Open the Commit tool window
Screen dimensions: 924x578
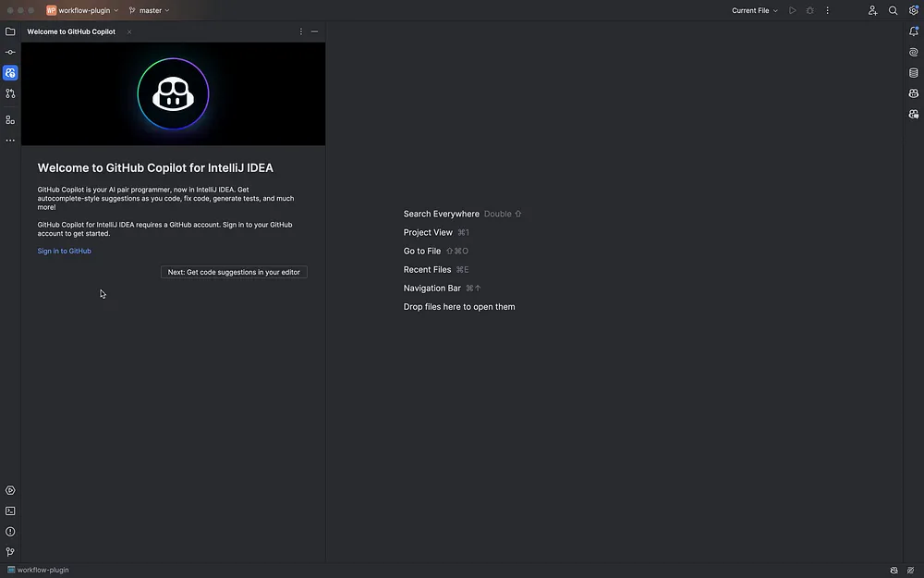tap(10, 52)
